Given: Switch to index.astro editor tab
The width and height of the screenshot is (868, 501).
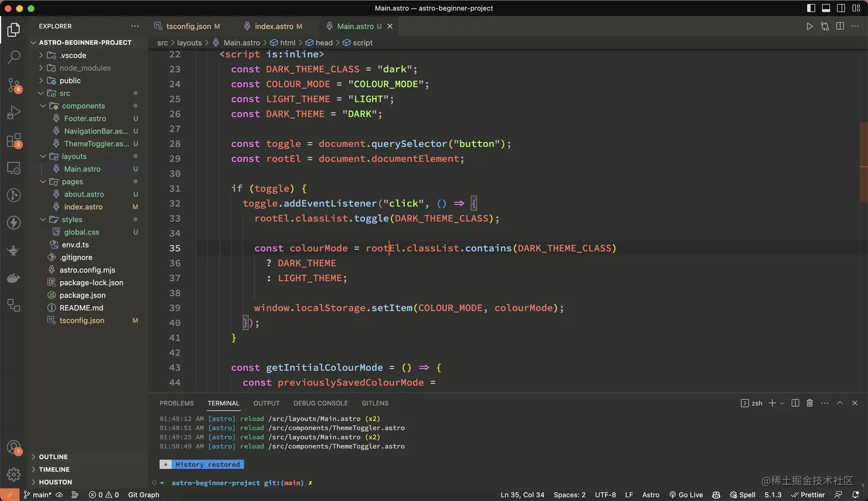Looking at the screenshot, I should coord(274,26).
